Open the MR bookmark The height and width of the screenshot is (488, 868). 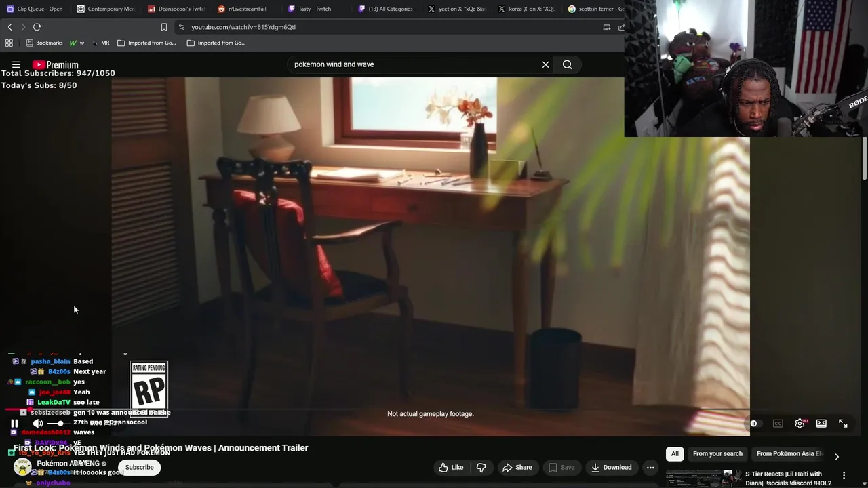pyautogui.click(x=100, y=43)
